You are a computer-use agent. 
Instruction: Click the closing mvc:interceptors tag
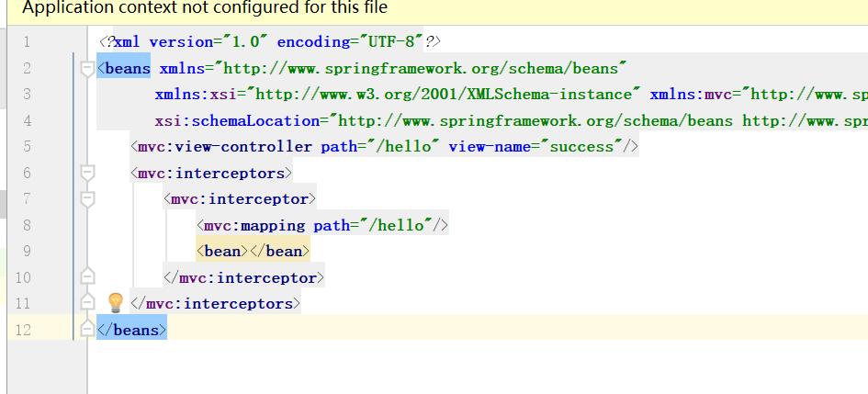tap(215, 303)
